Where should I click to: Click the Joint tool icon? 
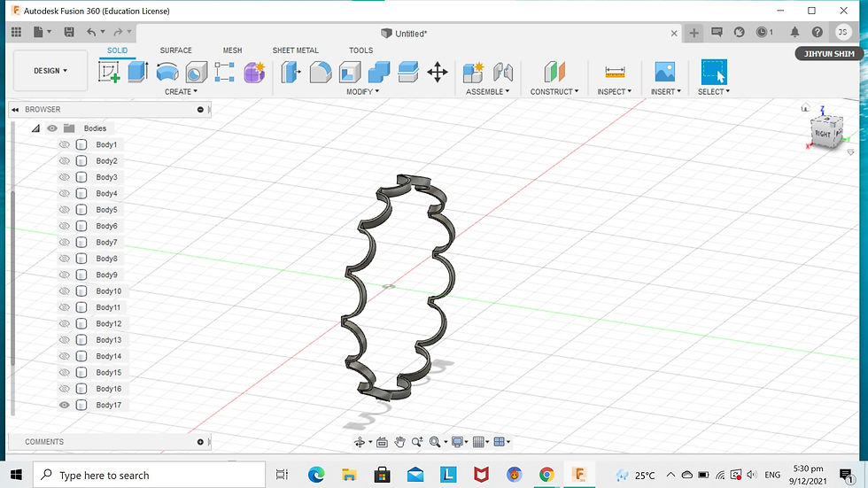[503, 72]
